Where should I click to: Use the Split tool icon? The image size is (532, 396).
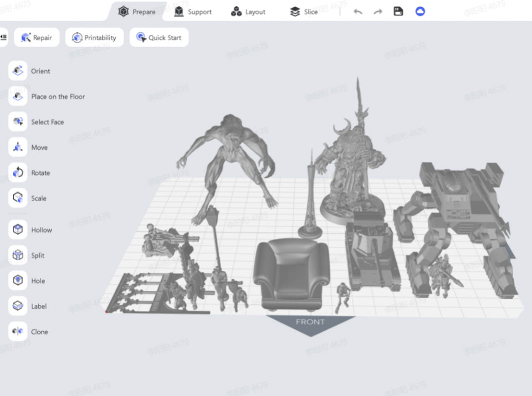(x=18, y=255)
